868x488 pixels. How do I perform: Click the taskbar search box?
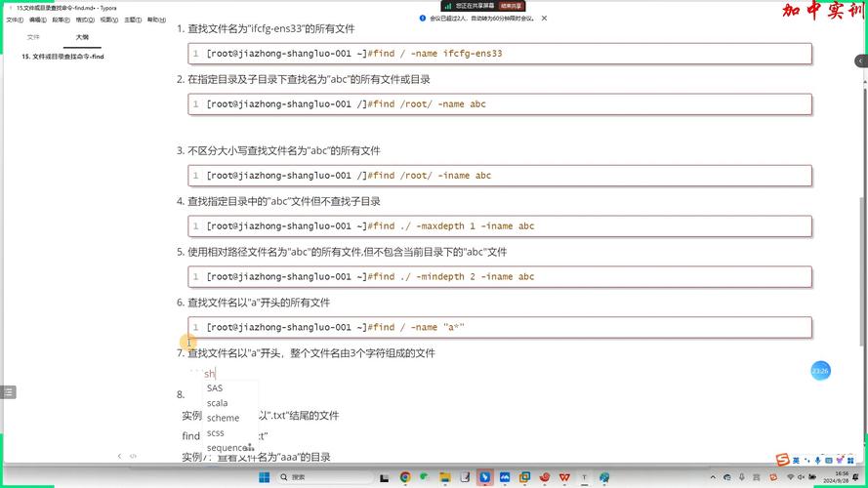325,477
